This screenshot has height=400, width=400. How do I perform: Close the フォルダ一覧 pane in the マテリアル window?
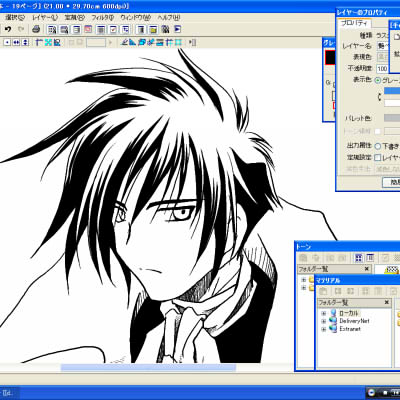(x=387, y=302)
